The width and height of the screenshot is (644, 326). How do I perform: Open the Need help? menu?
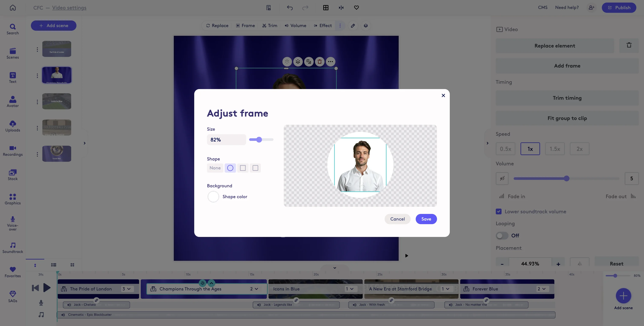566,7
